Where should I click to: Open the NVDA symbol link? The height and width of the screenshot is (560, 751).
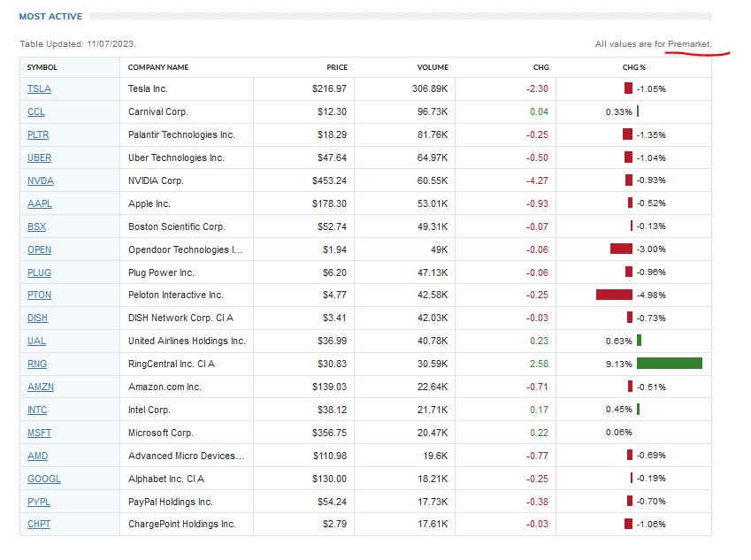40,180
